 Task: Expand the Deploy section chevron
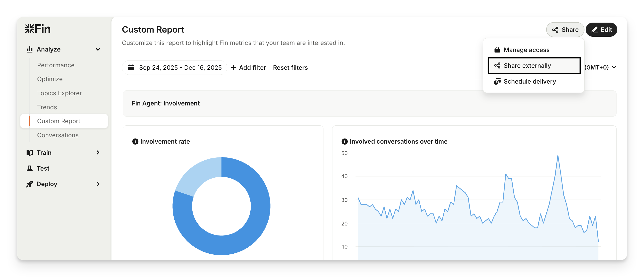[x=98, y=184]
